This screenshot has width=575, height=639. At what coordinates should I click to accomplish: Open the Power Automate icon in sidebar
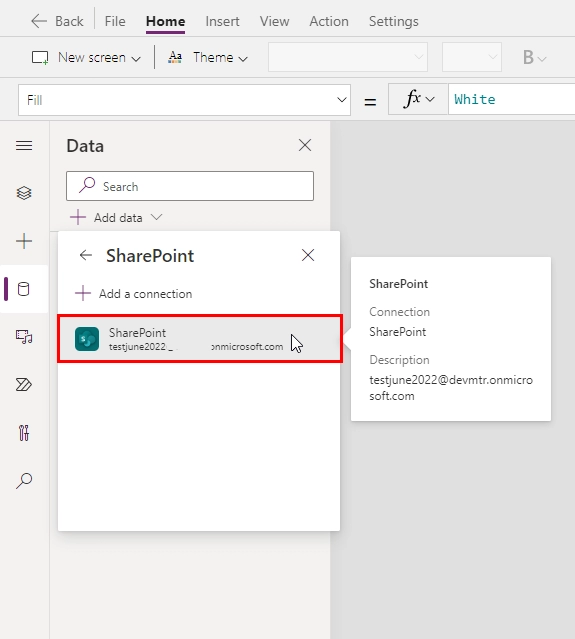tap(24, 385)
